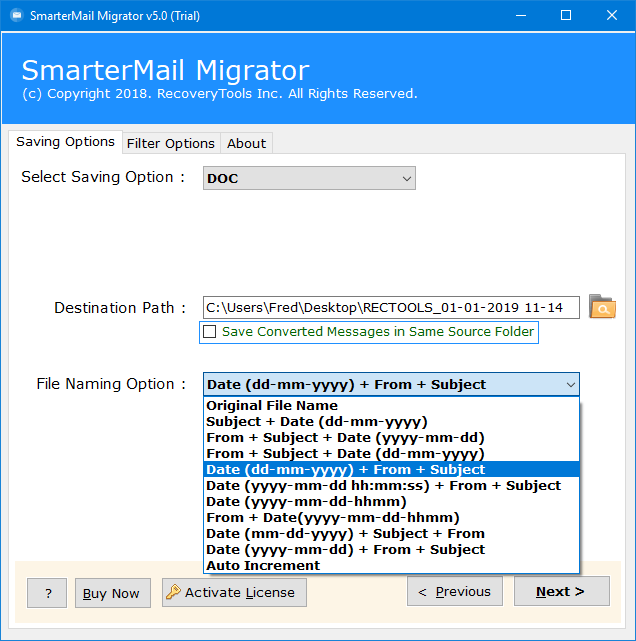636x641 pixels.
Task: Select highlighted Date (dd-mm-yyyy) + From + Subject entry
Action: [x=391, y=469]
